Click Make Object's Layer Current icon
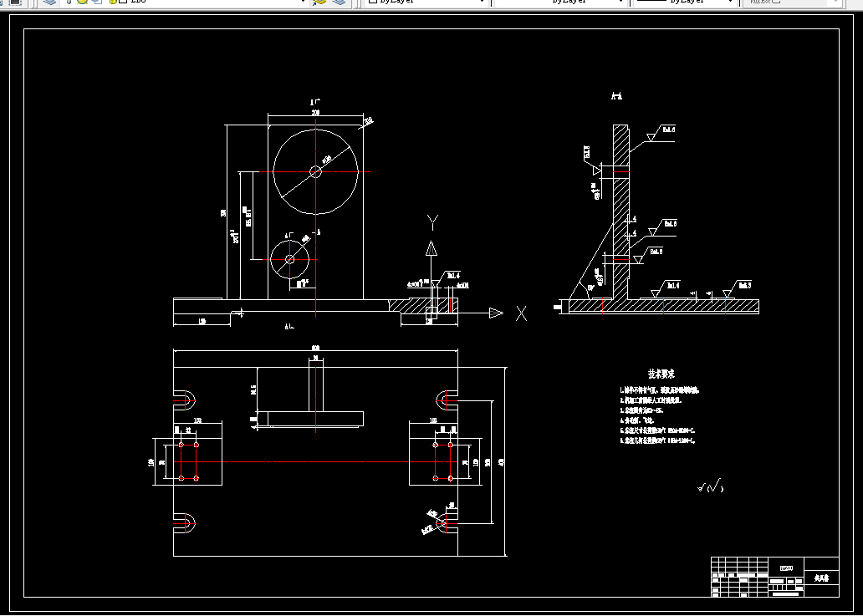 (319, 2)
